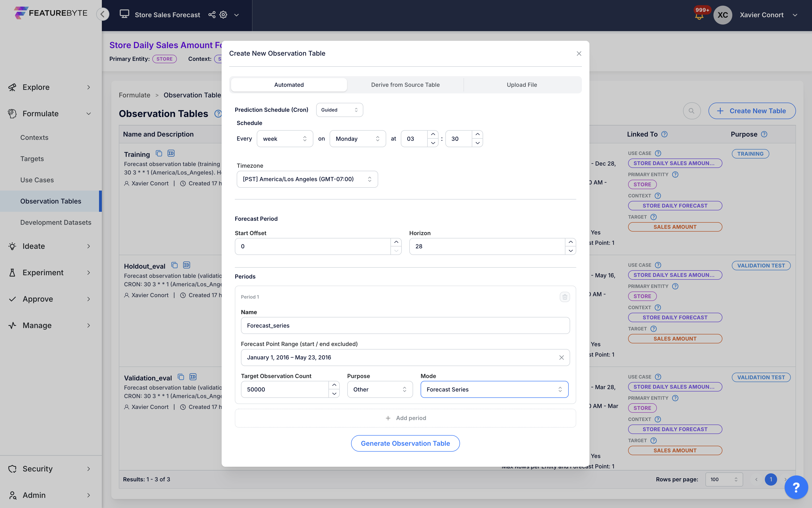Viewport: 812px width, 508px height.
Task: Click the ID icon beside Holdout_eval
Action: (187, 265)
